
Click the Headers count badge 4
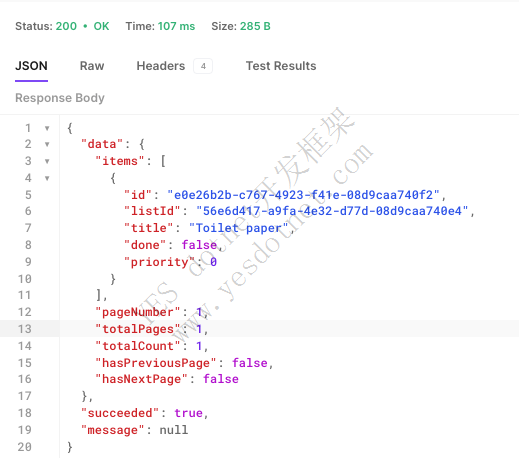[x=203, y=66]
